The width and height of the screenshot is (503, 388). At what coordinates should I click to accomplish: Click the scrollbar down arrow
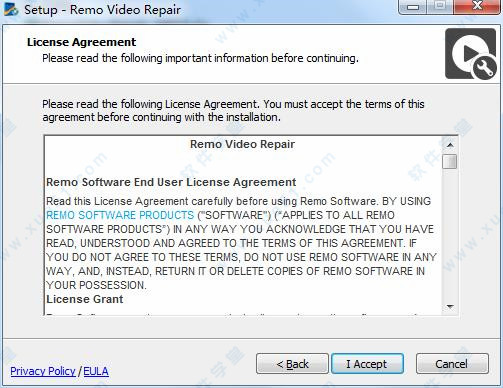tap(450, 306)
